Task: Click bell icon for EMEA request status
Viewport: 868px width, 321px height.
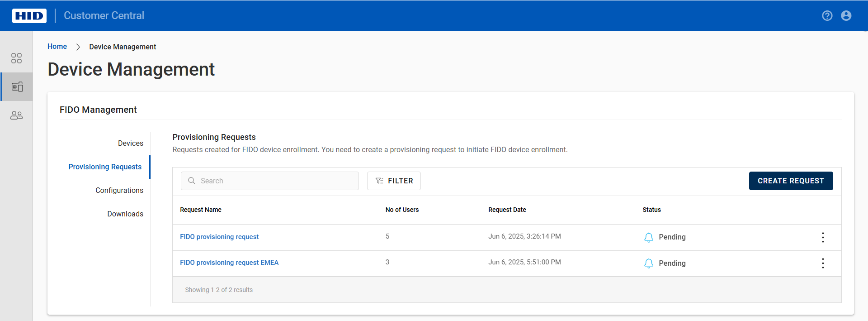Action: [x=648, y=264]
